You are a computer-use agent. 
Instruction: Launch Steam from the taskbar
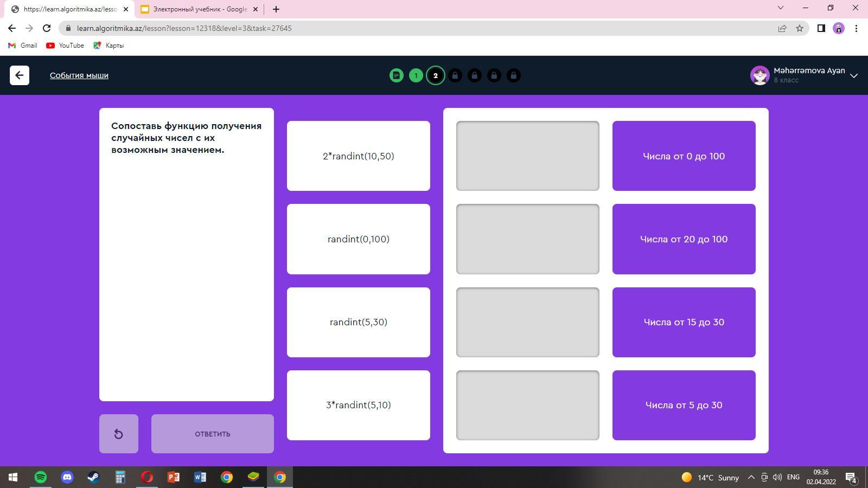point(94,477)
